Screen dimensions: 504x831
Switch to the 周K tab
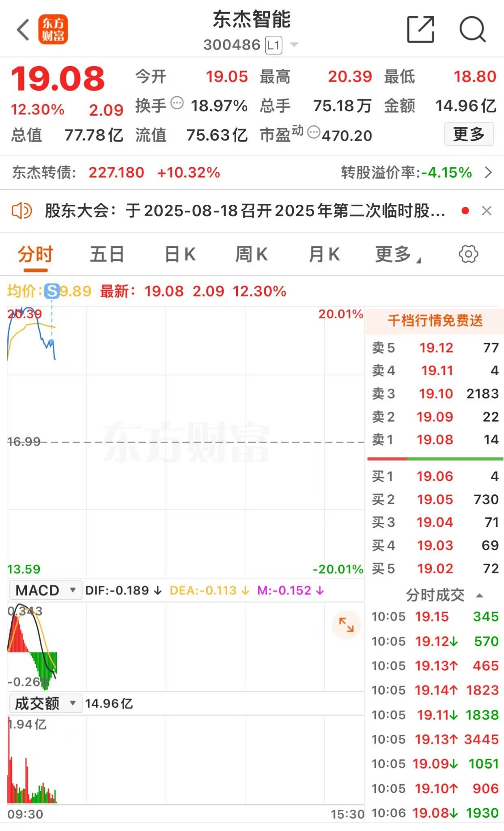(252, 255)
